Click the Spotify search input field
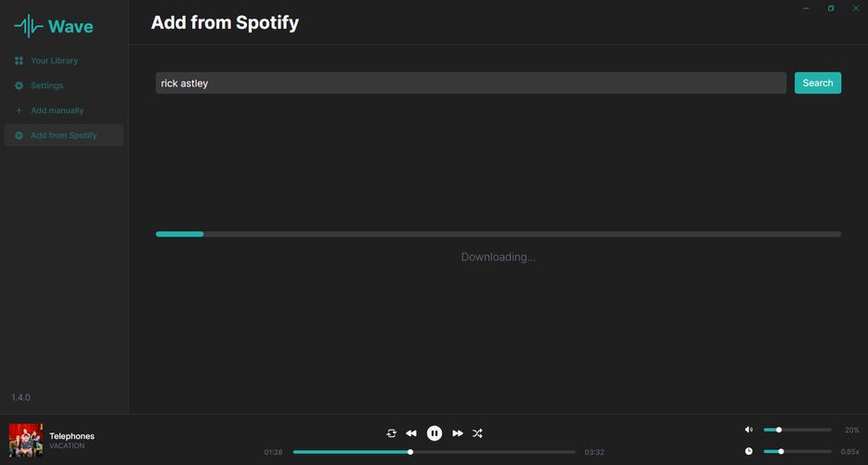Viewport: 868px width, 465px height. pyautogui.click(x=471, y=84)
